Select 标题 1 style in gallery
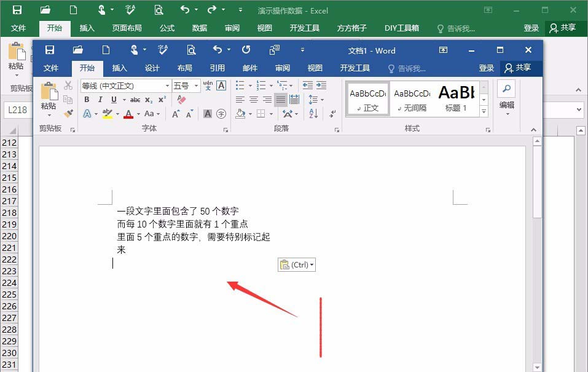The width and height of the screenshot is (588, 372). click(457, 100)
